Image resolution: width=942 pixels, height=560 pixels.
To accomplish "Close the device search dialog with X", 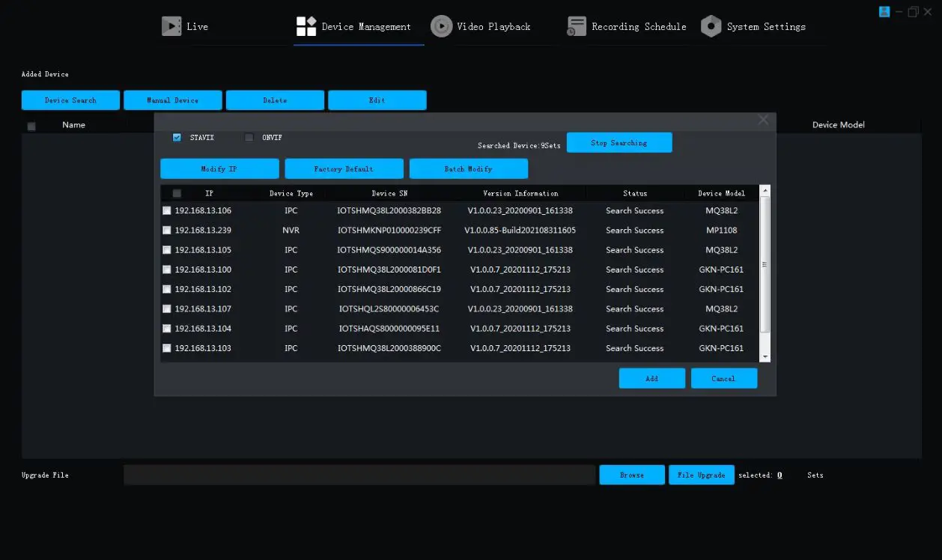I will [x=763, y=120].
